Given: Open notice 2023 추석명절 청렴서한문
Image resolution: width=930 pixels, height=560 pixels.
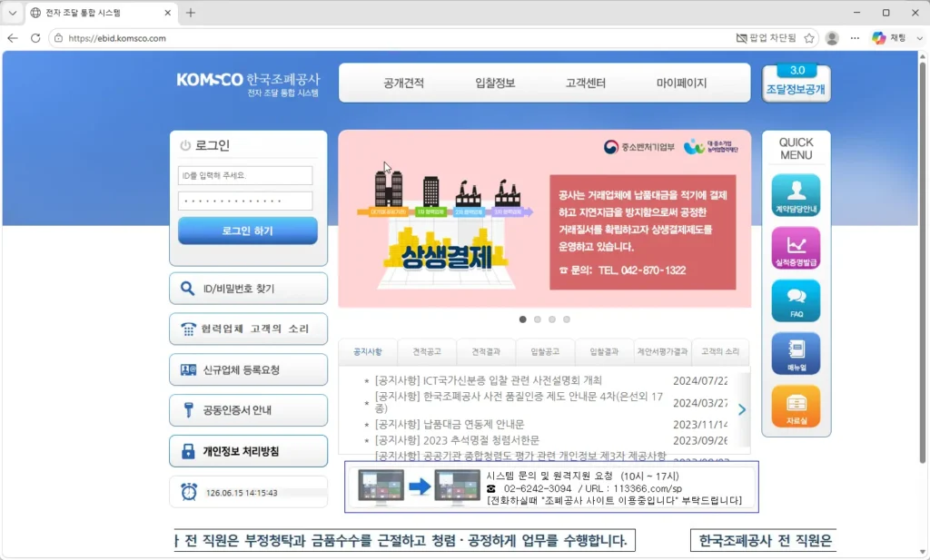Looking at the screenshot, I should [457, 440].
